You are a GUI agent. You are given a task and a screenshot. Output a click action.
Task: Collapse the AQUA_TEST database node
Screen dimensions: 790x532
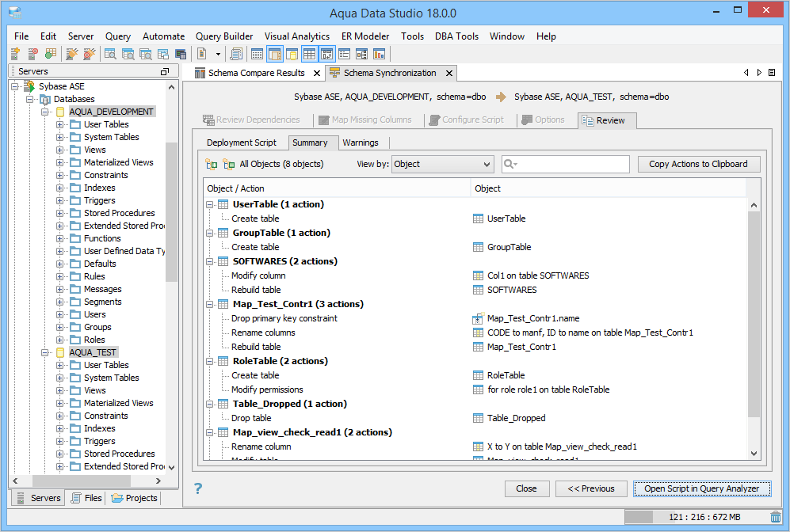coord(46,352)
